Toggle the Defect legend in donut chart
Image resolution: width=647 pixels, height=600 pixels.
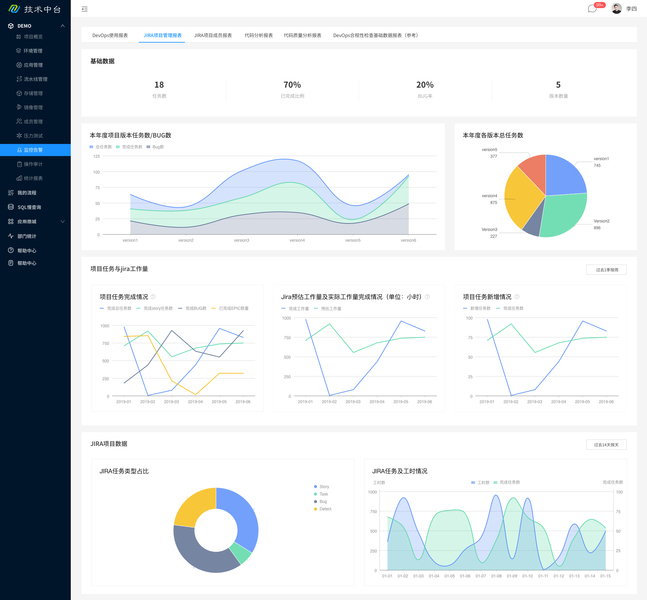point(323,509)
